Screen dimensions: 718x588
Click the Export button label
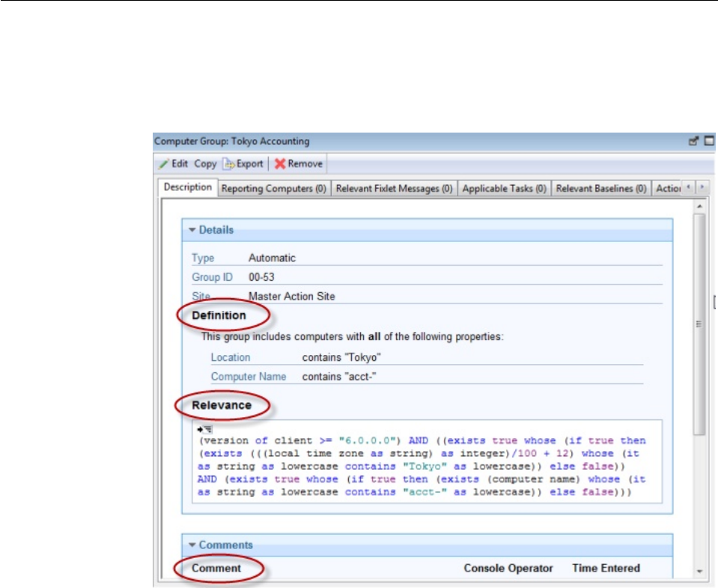click(249, 164)
